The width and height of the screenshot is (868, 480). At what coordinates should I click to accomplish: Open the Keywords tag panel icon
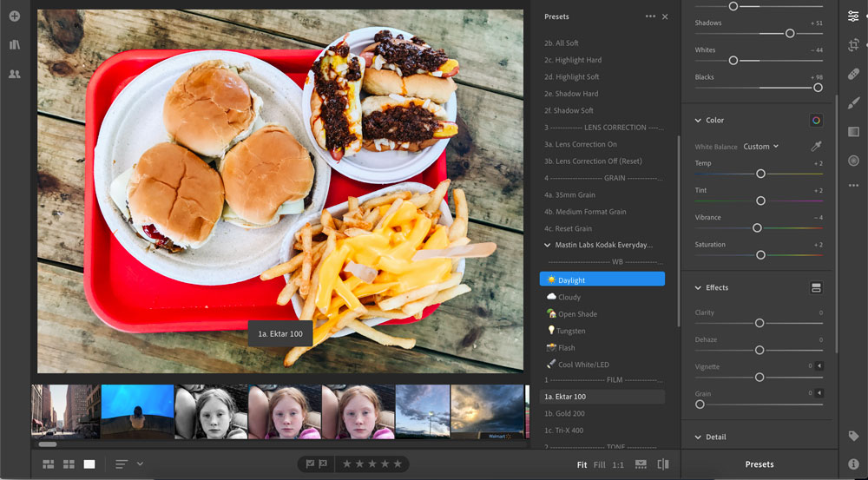pos(853,436)
